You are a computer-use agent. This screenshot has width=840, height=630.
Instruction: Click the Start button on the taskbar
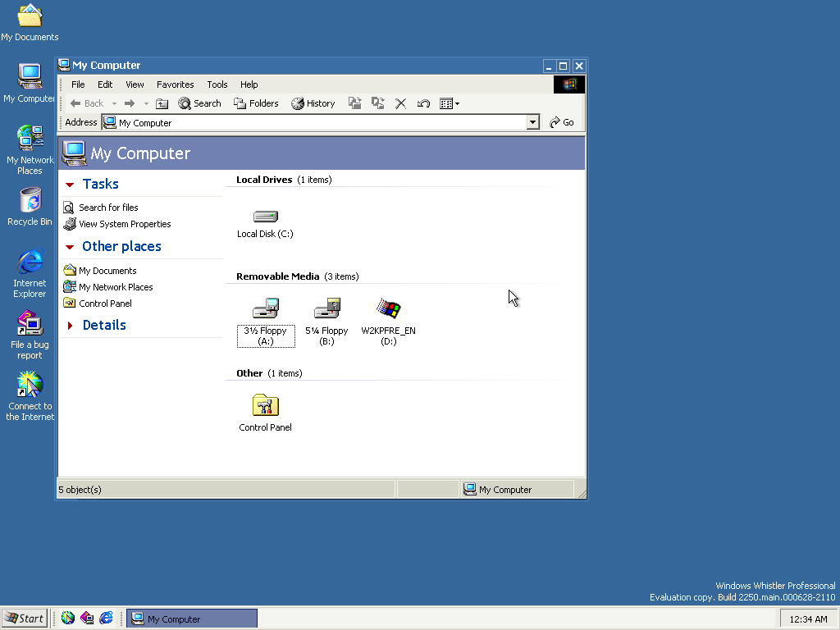coord(25,619)
